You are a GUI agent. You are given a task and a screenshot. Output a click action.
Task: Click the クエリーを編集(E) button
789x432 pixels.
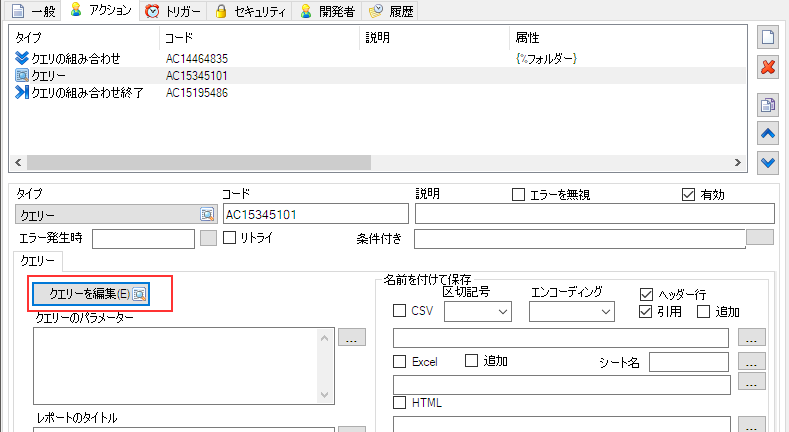click(x=91, y=294)
